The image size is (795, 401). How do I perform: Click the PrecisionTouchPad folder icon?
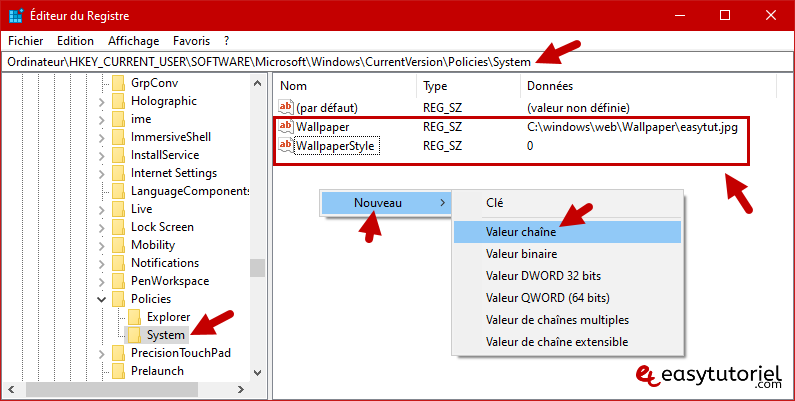coord(118,353)
